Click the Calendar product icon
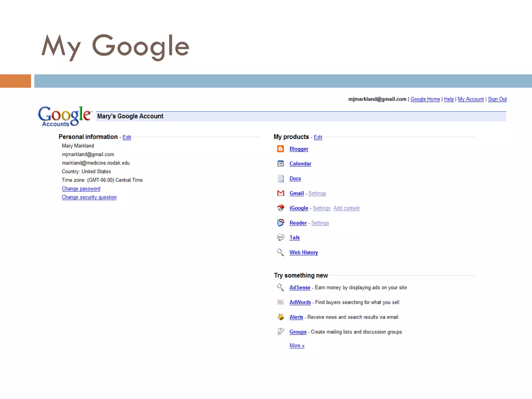Image resolution: width=532 pixels, height=399 pixels. click(281, 164)
